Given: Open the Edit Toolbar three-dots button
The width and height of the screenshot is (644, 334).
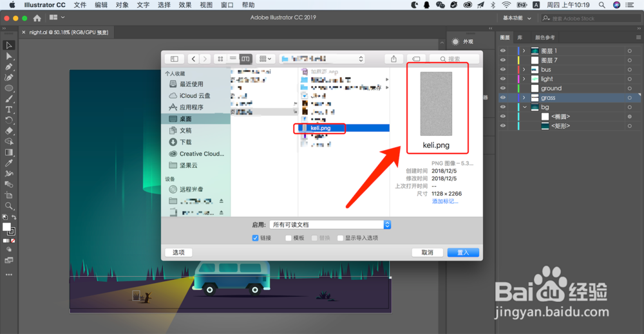Looking at the screenshot, I should pos(9,275).
